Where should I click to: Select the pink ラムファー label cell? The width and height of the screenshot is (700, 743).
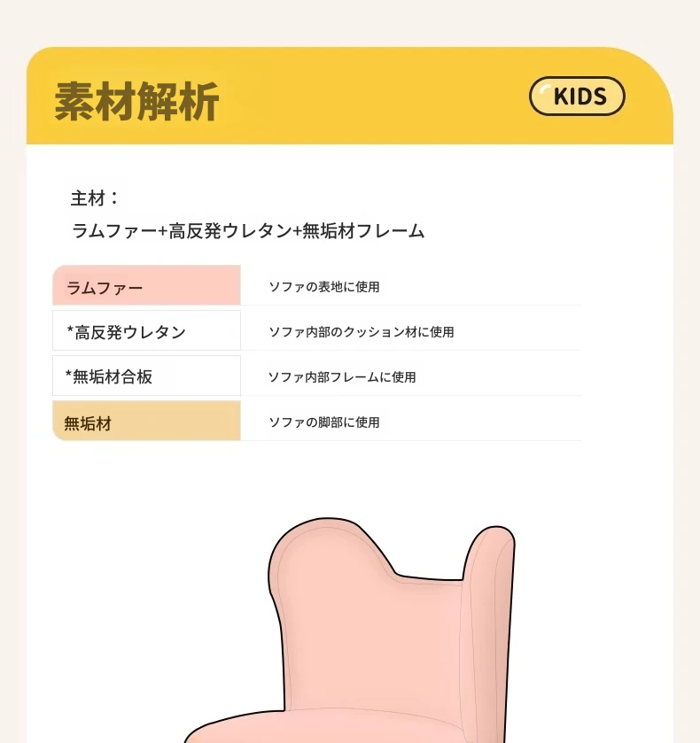[146, 285]
